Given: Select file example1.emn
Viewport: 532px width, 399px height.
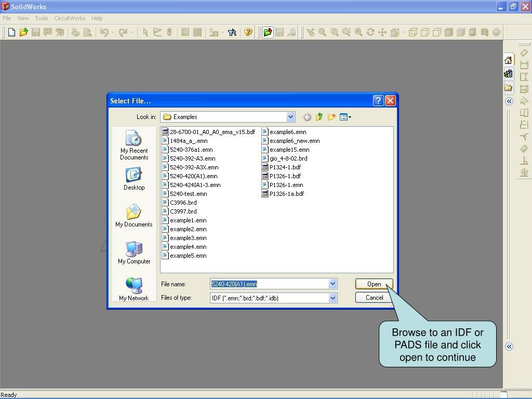Looking at the screenshot, I should coord(184,220).
